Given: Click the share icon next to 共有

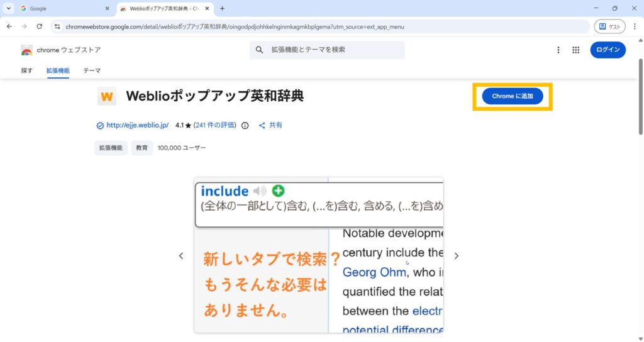Looking at the screenshot, I should tap(262, 125).
